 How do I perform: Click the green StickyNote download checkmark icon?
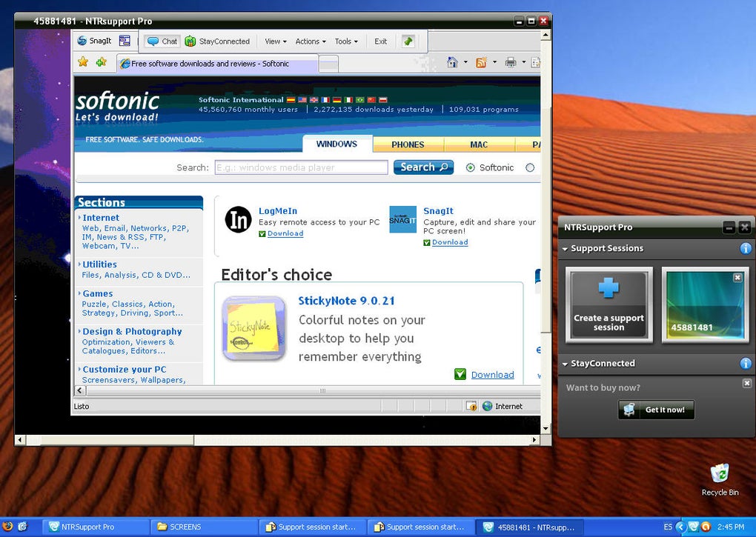[x=460, y=374]
